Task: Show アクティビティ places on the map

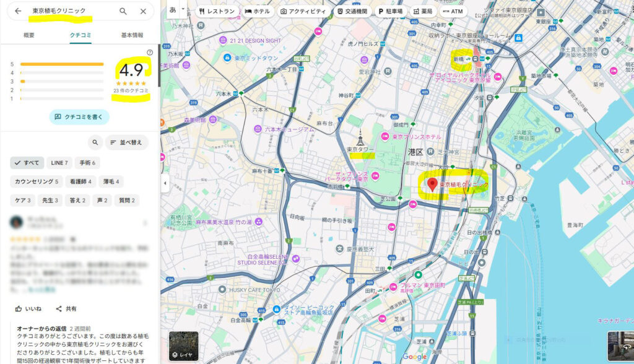Action: click(303, 11)
